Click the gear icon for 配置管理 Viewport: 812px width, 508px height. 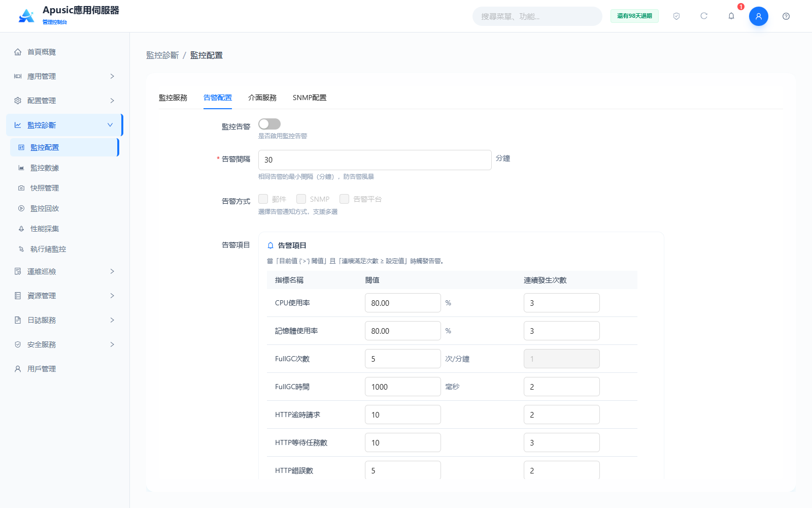click(18, 101)
